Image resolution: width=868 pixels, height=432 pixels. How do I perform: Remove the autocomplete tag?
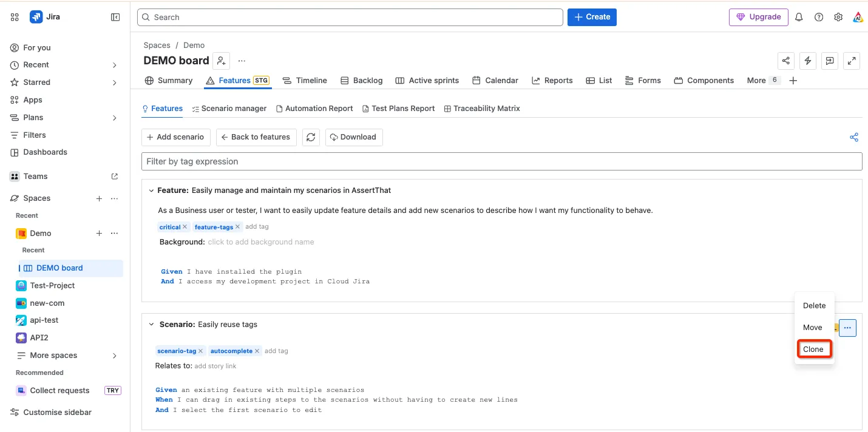257,351
